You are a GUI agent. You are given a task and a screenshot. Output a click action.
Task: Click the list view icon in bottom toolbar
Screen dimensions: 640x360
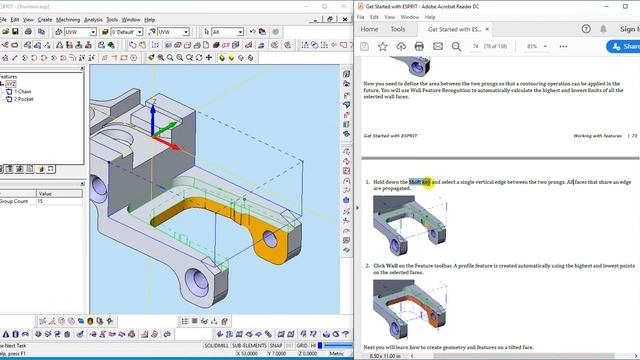[185, 321]
